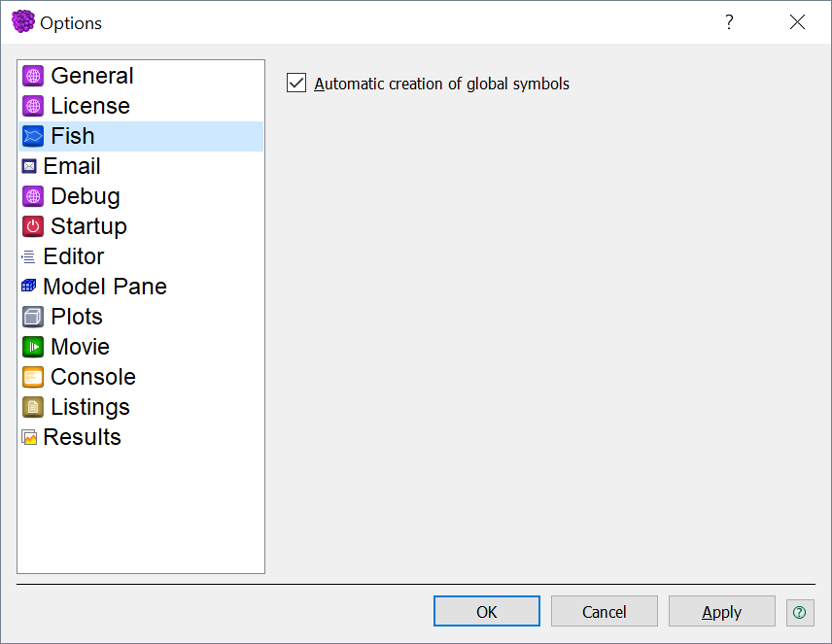Open Startup power icon
The height and width of the screenshot is (644, 832).
point(33,226)
